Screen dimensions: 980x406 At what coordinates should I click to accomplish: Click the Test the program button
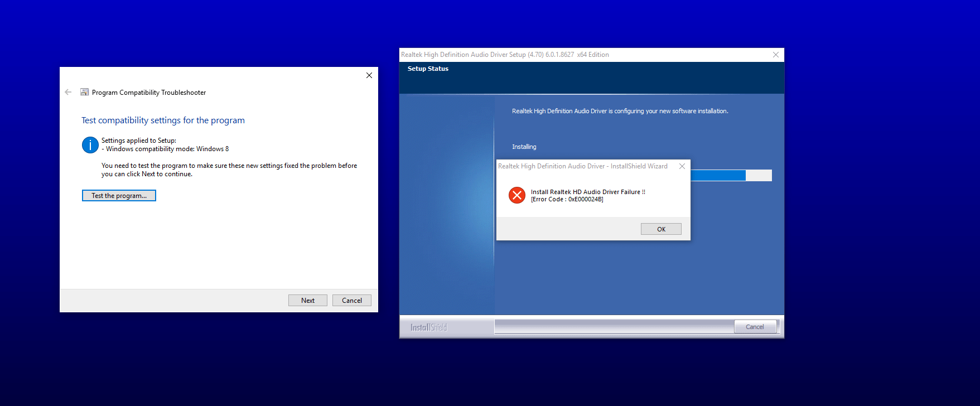119,196
